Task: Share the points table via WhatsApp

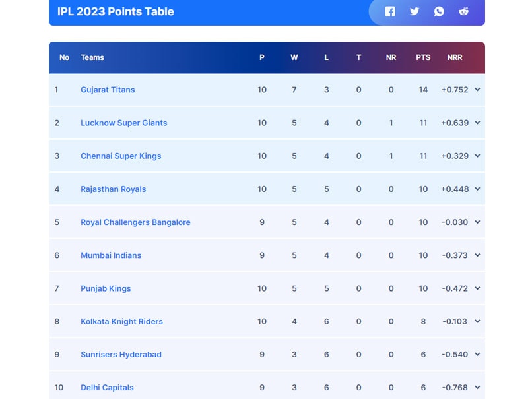Action: [x=439, y=11]
